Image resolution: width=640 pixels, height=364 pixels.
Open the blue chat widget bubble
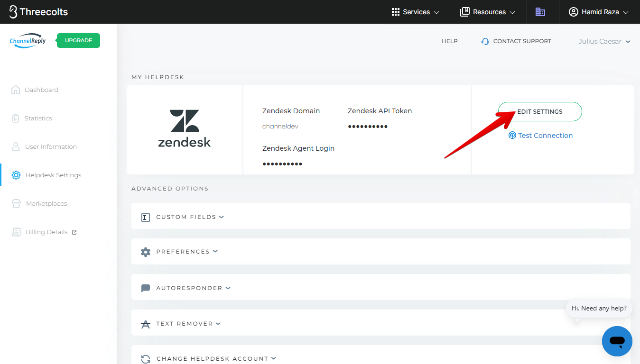point(617,341)
